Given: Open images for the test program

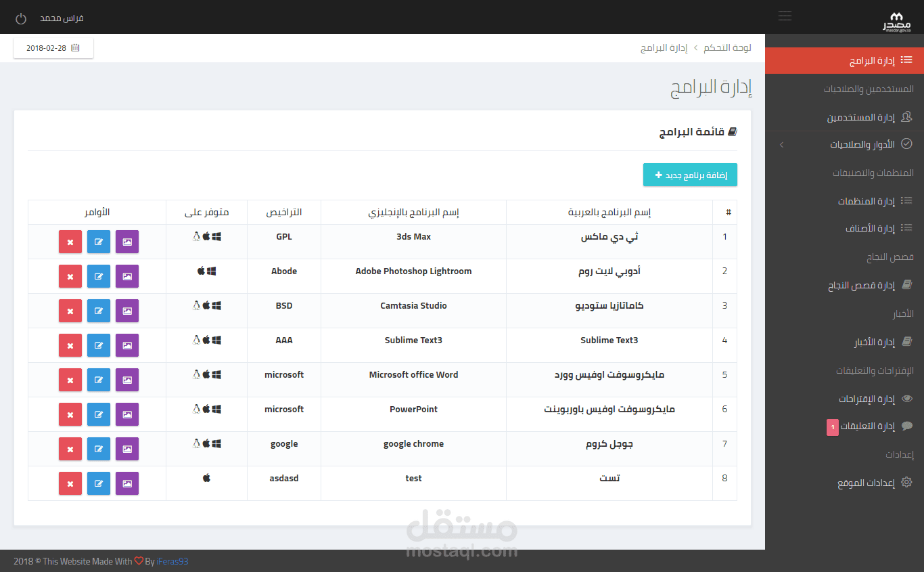Looking at the screenshot, I should (x=127, y=483).
